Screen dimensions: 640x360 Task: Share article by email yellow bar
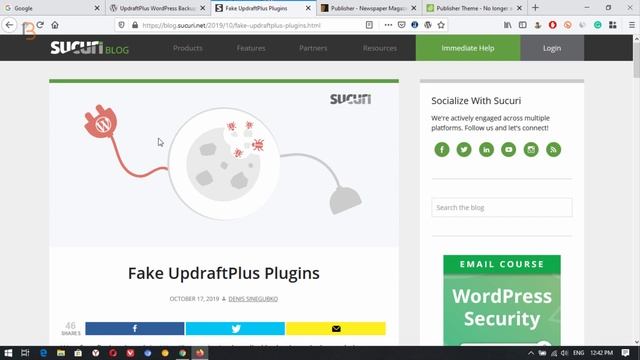tap(336, 329)
